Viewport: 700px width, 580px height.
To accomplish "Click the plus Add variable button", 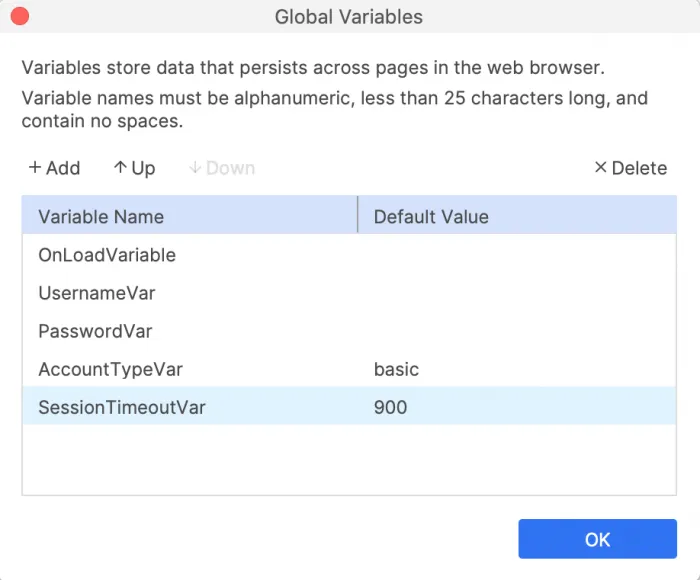I will (54, 168).
